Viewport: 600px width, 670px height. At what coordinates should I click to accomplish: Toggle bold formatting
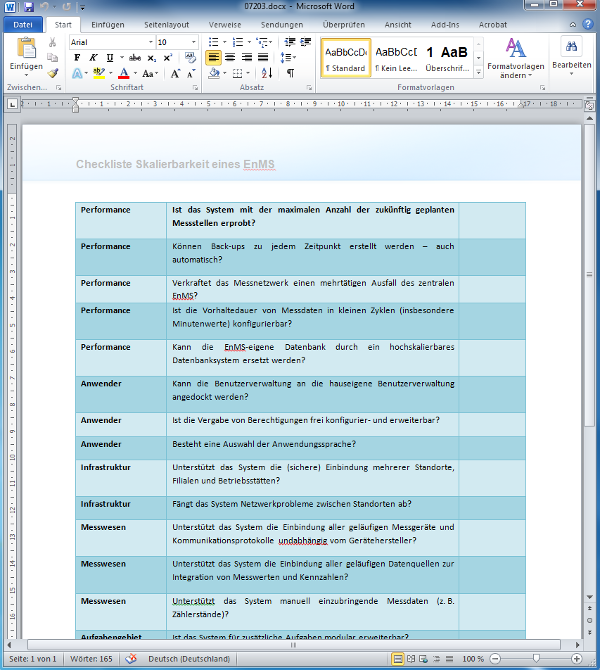coord(77,57)
